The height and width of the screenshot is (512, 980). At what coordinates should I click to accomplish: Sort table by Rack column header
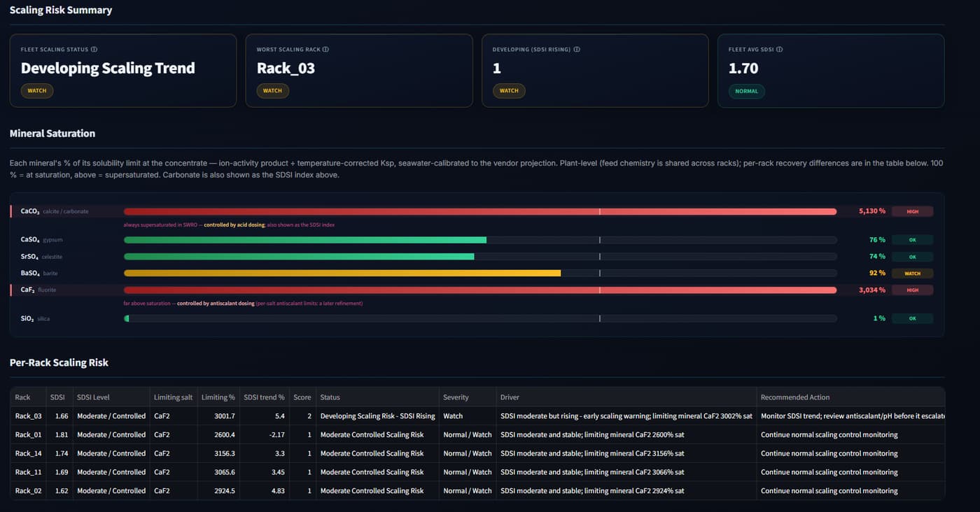(29, 397)
